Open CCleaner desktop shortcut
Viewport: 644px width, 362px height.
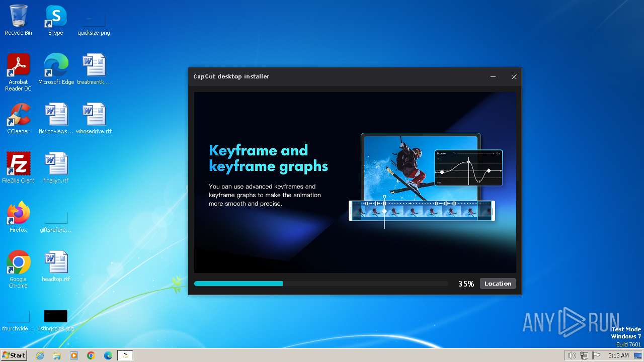point(18,118)
